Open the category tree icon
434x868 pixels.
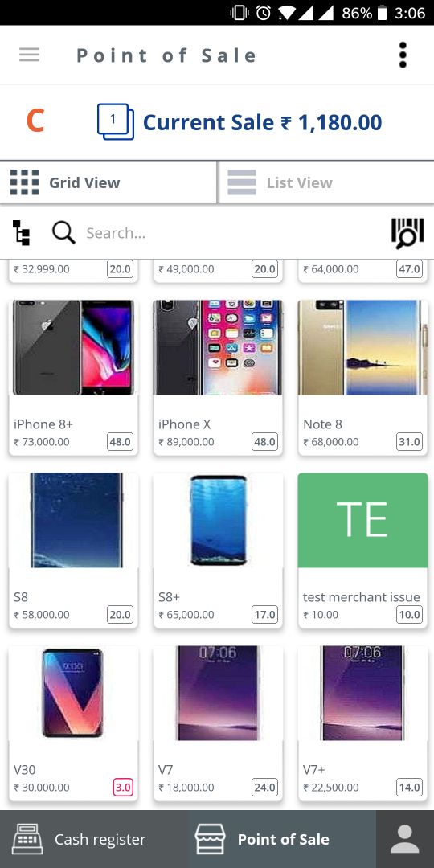(22, 233)
